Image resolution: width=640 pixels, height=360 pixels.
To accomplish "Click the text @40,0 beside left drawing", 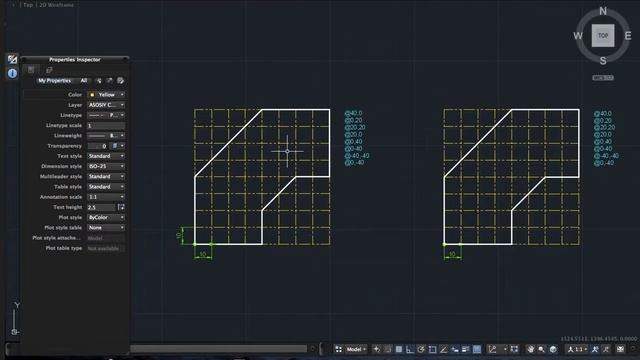I will (x=353, y=113).
